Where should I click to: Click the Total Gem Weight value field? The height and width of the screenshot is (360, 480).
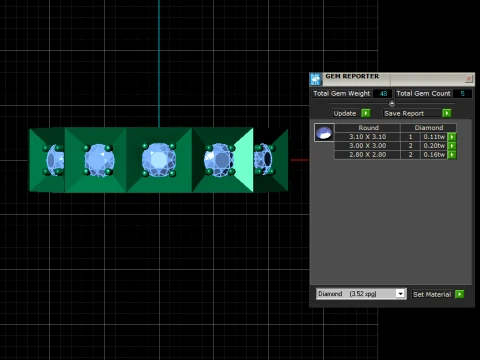tap(382, 94)
